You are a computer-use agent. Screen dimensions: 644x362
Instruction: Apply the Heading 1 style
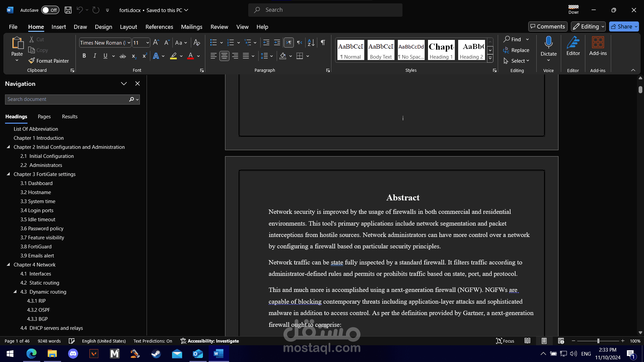click(441, 50)
